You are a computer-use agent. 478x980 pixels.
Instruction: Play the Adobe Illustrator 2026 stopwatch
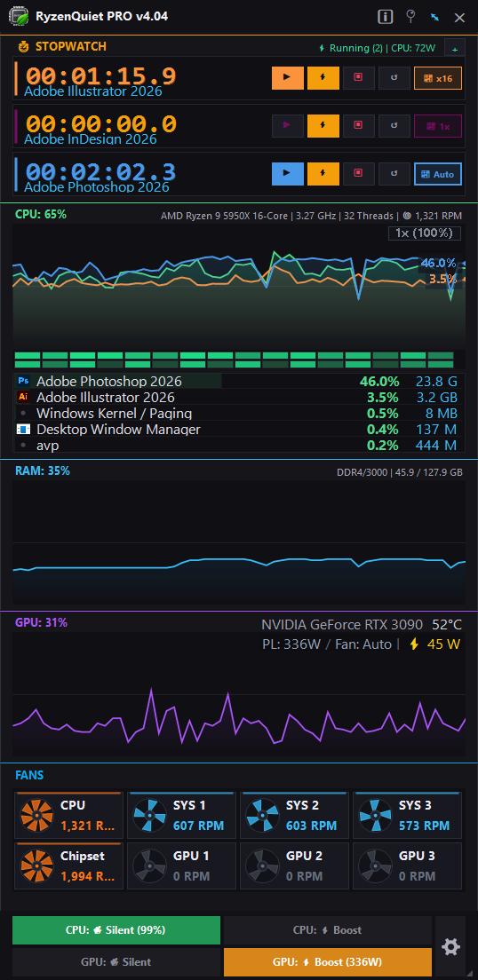click(288, 78)
